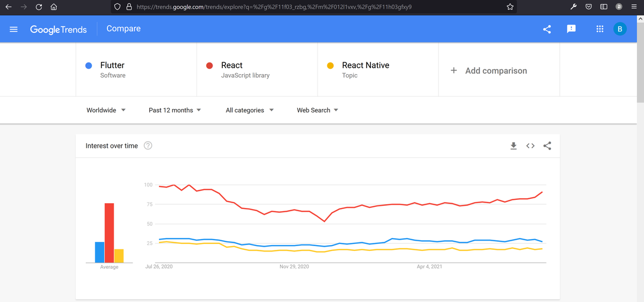Click the Apr 4, 2021 axis label
Screen dimensions: 644x302
click(430, 267)
